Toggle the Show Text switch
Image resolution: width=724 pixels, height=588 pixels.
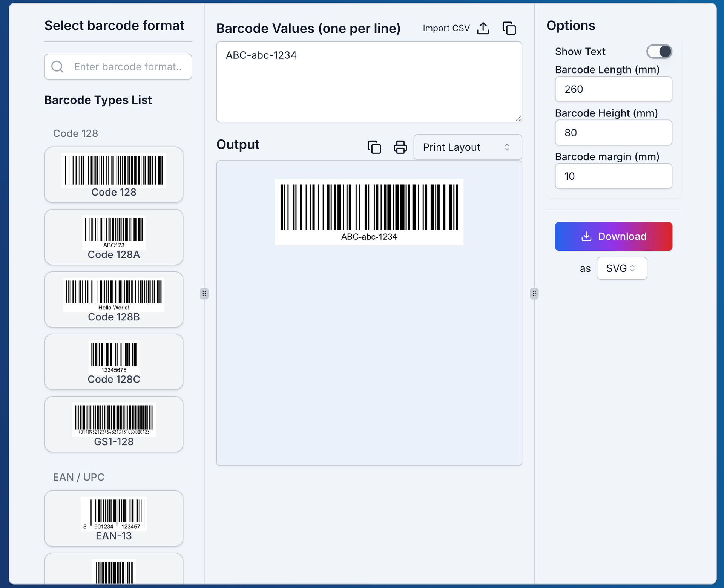(659, 51)
